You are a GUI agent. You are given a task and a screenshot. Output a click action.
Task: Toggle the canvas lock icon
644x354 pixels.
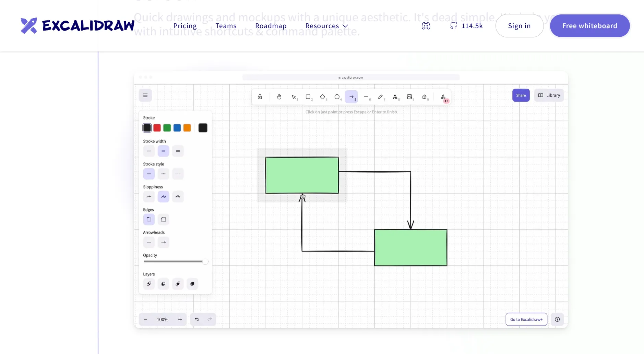point(260,97)
